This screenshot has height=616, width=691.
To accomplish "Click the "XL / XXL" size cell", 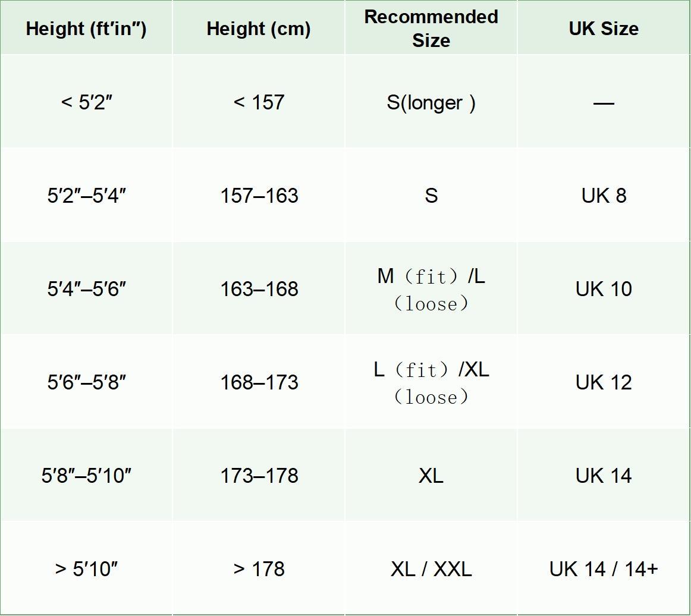I will tap(431, 569).
